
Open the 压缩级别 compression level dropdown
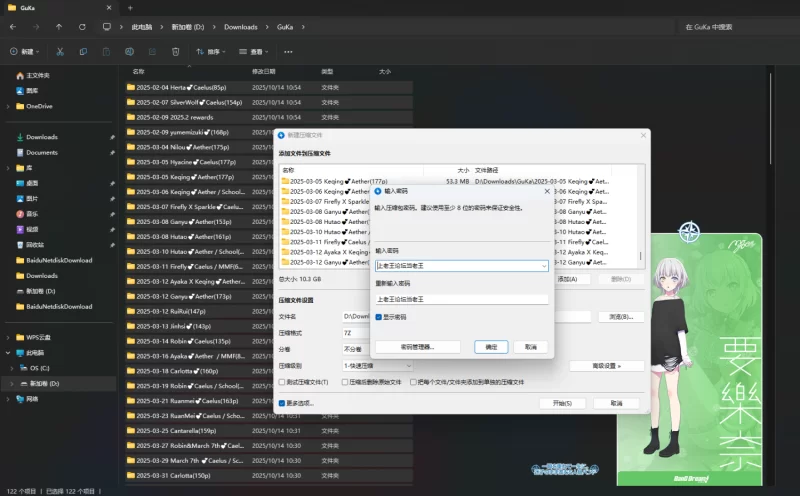[x=409, y=365]
